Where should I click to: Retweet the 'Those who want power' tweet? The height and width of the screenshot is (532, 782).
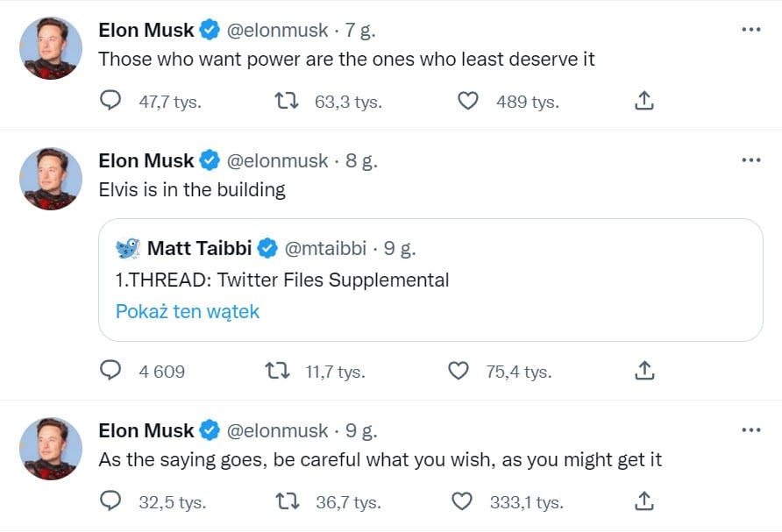[x=287, y=100]
